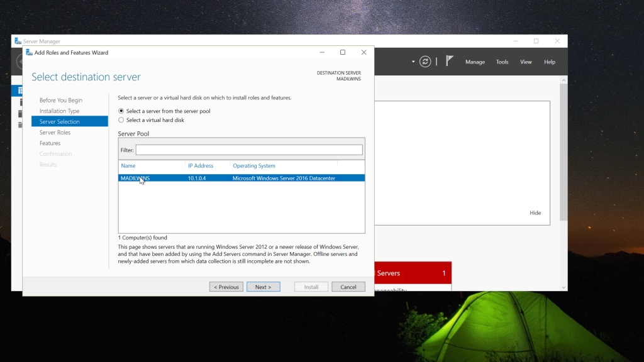
Task: Click the Previous button
Action: tap(226, 287)
